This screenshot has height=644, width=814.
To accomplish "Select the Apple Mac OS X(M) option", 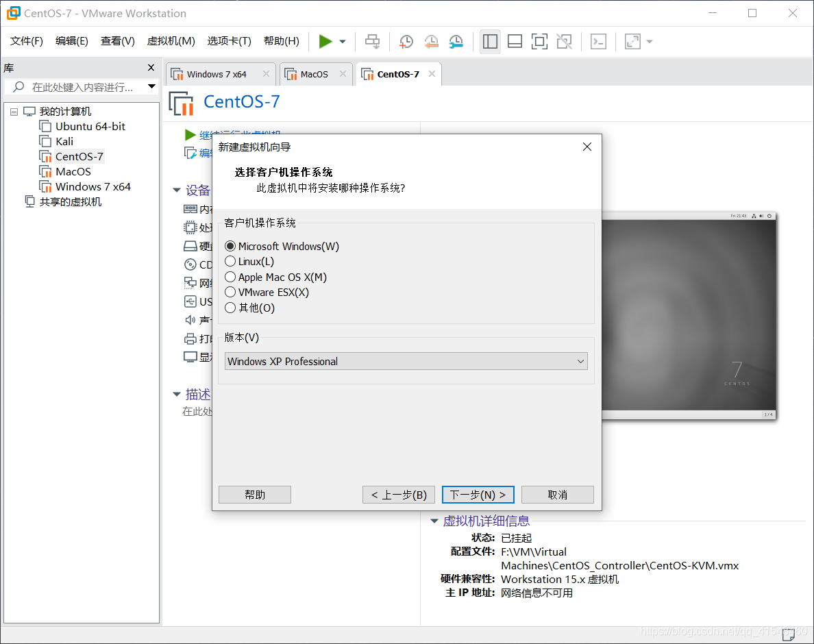I will tap(230, 277).
